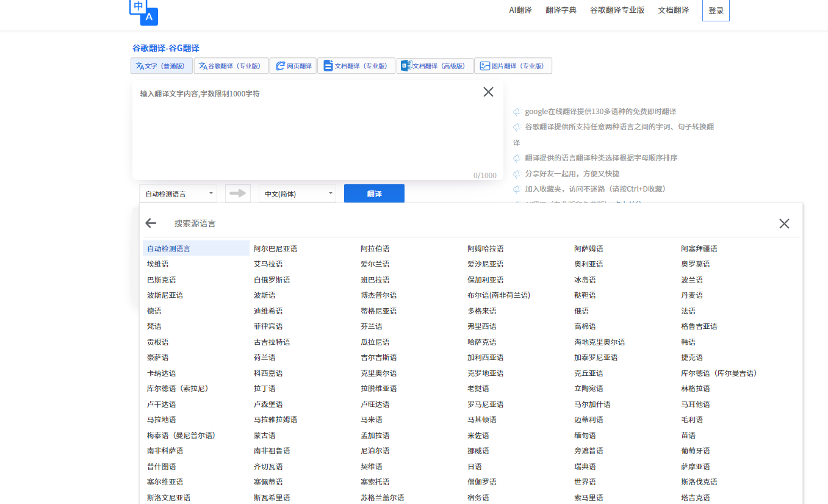This screenshot has height=504, width=828.
Task: Click the language swap arrow icon
Action: tap(237, 193)
